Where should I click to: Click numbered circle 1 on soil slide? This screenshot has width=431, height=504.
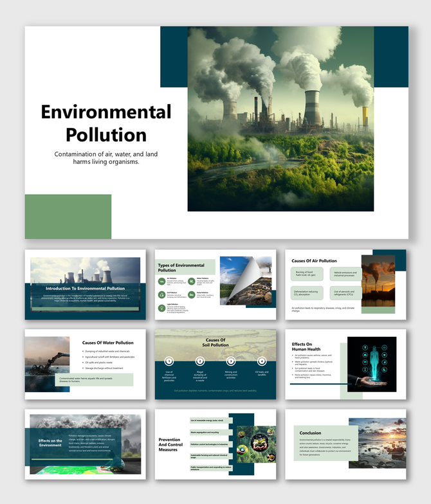click(169, 361)
